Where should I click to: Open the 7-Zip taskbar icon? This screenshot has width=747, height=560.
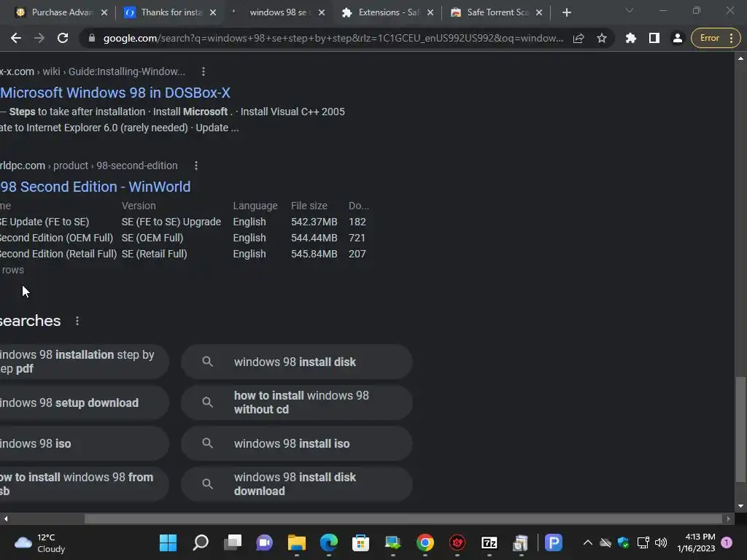pyautogui.click(x=489, y=542)
